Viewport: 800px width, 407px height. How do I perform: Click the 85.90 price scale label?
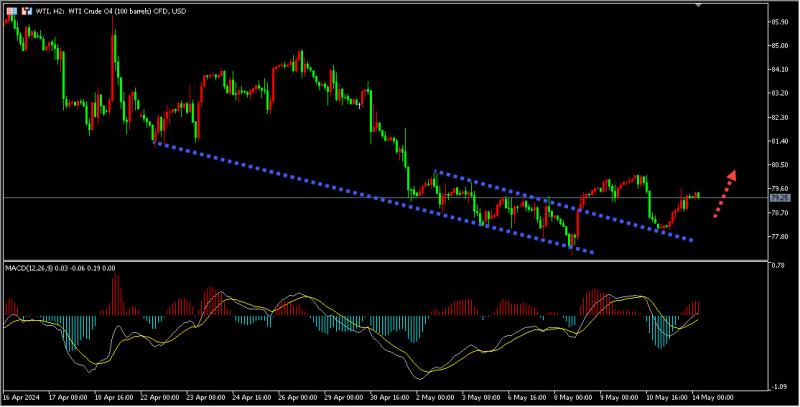(781, 22)
